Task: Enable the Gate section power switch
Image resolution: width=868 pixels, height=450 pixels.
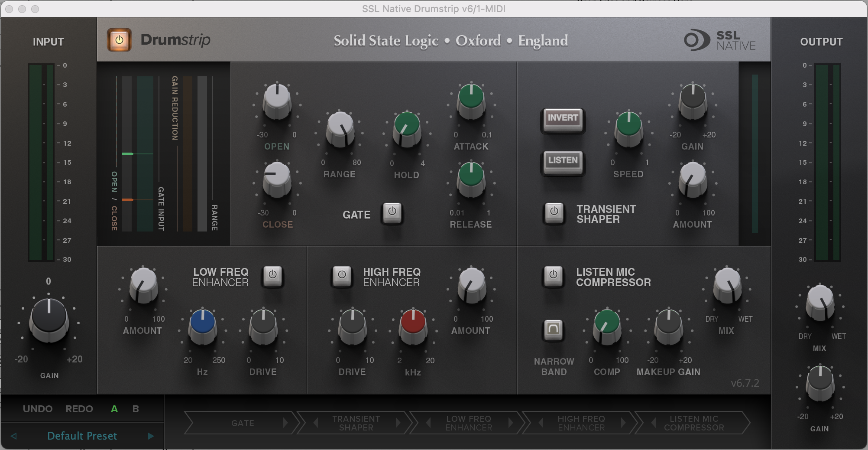Action: pos(392,214)
